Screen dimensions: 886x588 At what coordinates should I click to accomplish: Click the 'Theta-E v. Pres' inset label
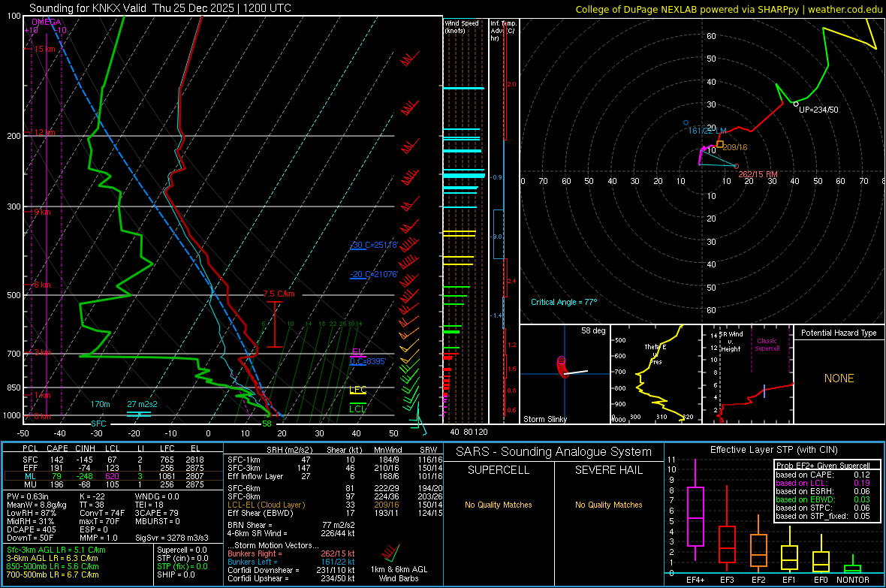point(655,354)
